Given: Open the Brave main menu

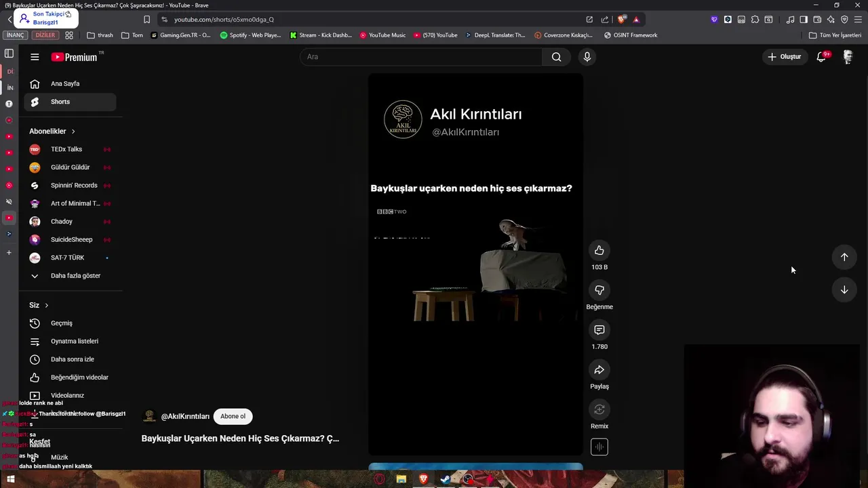Looking at the screenshot, I should pyautogui.click(x=858, y=20).
